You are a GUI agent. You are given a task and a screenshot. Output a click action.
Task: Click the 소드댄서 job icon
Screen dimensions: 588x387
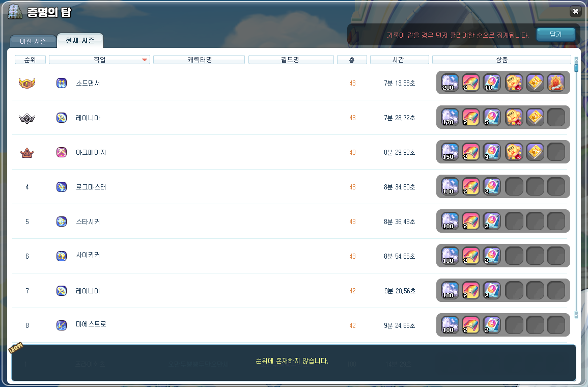[x=62, y=83]
